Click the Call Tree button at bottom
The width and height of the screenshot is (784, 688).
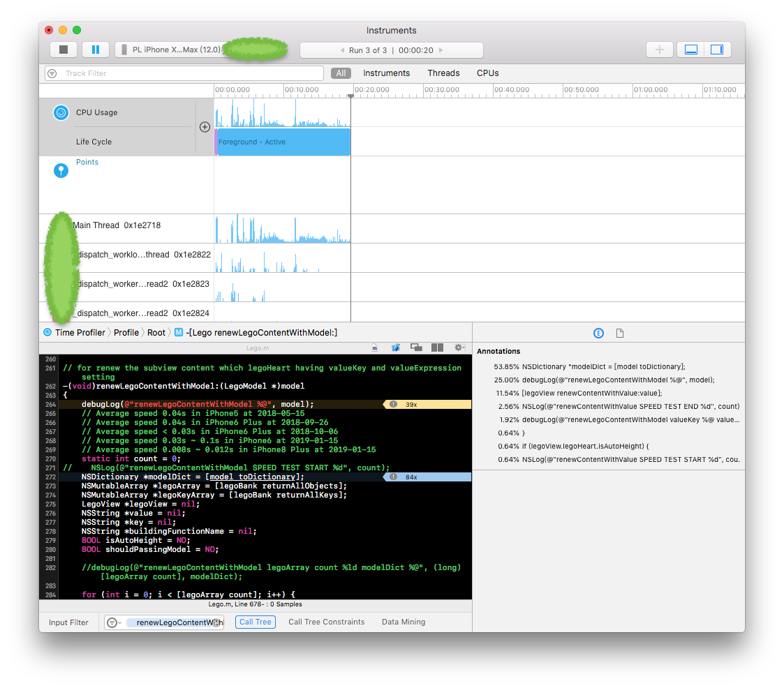pyautogui.click(x=255, y=622)
